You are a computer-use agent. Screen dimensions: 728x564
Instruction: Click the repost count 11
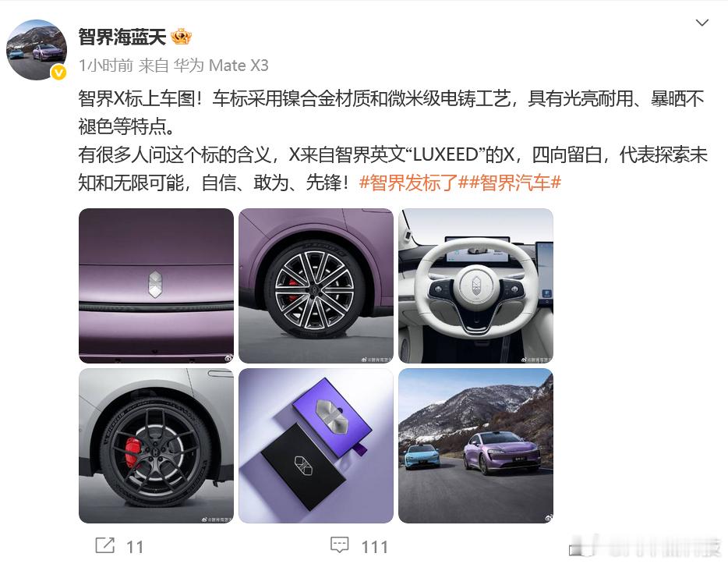point(135,547)
